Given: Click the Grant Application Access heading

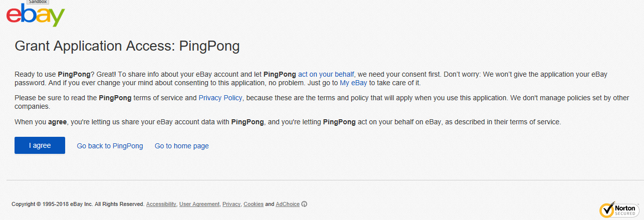Looking at the screenshot, I should (x=127, y=46).
